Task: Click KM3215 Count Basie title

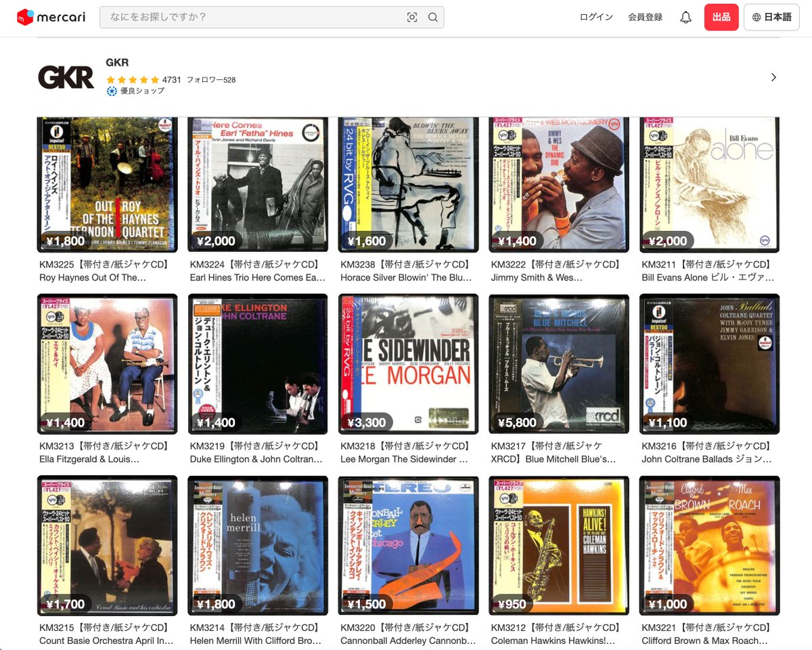Action: (106, 634)
